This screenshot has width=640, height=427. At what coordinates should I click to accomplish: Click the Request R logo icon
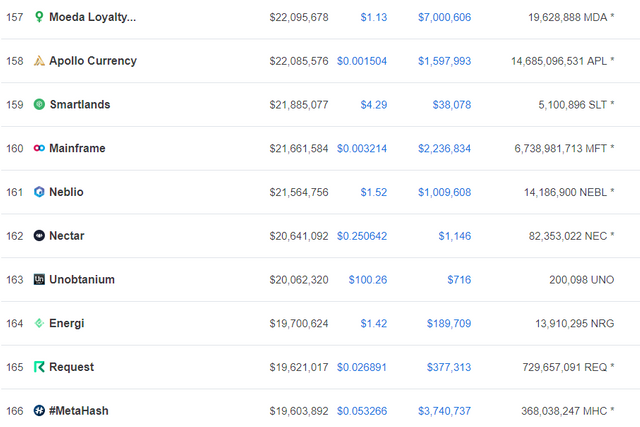click(39, 367)
